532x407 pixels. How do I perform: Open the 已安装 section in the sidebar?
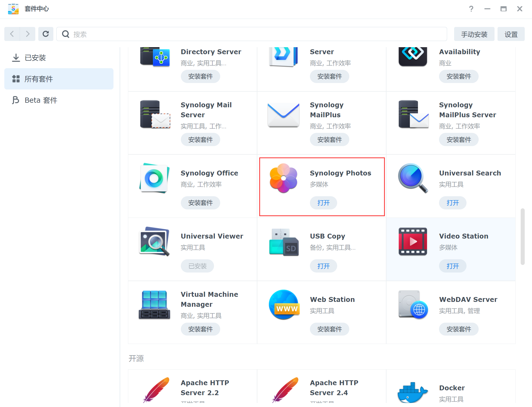pyautogui.click(x=35, y=58)
